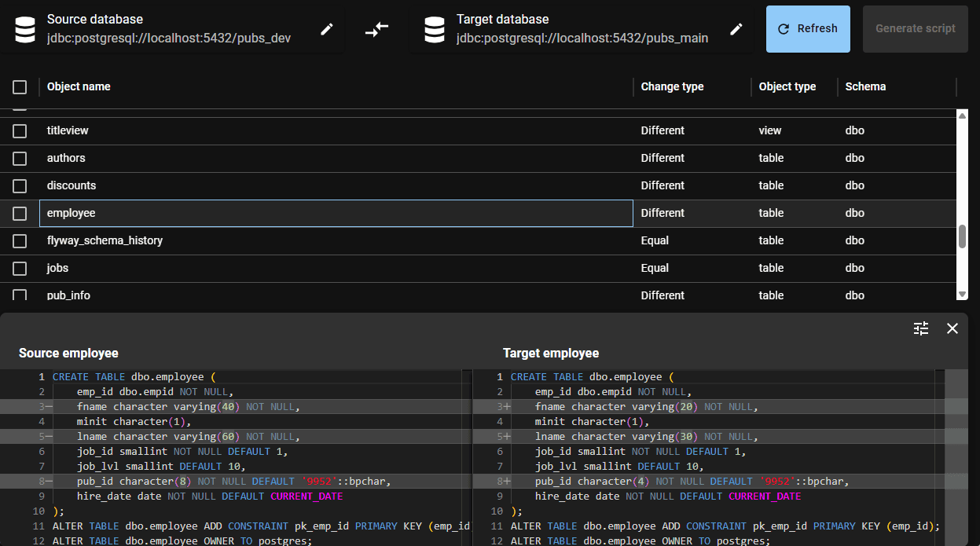This screenshot has height=546, width=980.
Task: Click the source database cylinder icon
Action: coord(25,28)
